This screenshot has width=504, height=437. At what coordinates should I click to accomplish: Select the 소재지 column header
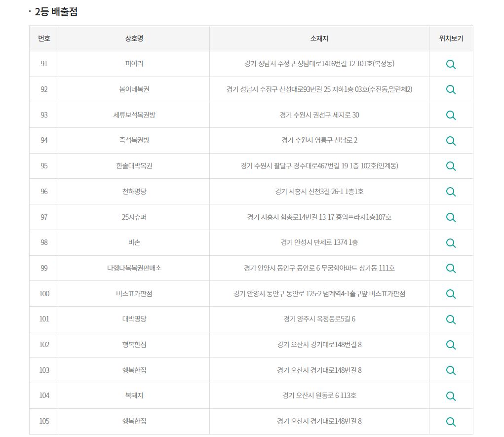319,39
